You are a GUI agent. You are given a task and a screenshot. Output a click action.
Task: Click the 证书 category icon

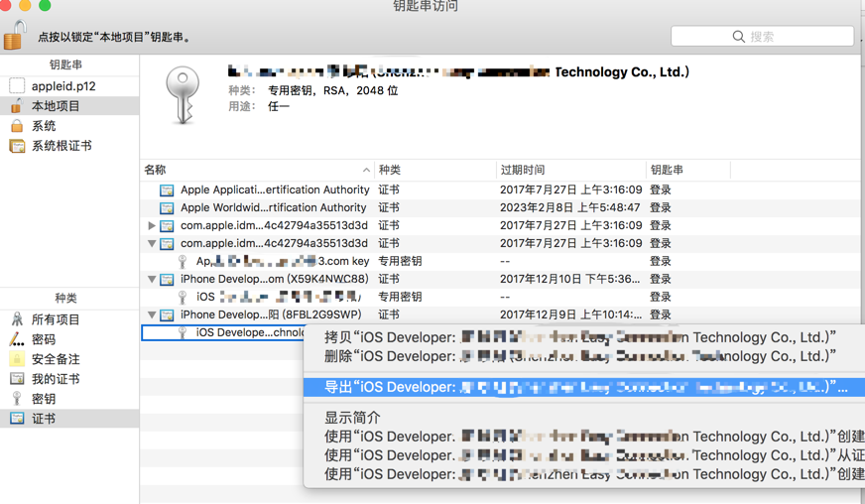point(17,419)
